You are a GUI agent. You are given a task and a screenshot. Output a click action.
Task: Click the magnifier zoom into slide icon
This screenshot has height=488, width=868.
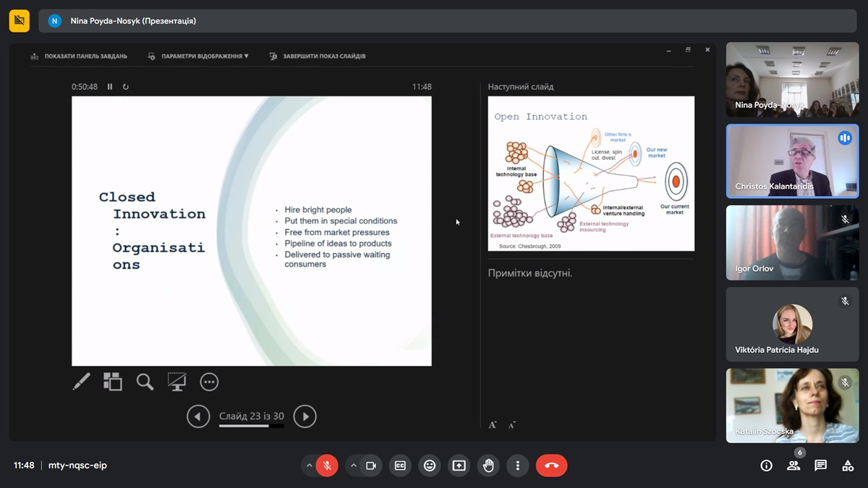click(145, 382)
